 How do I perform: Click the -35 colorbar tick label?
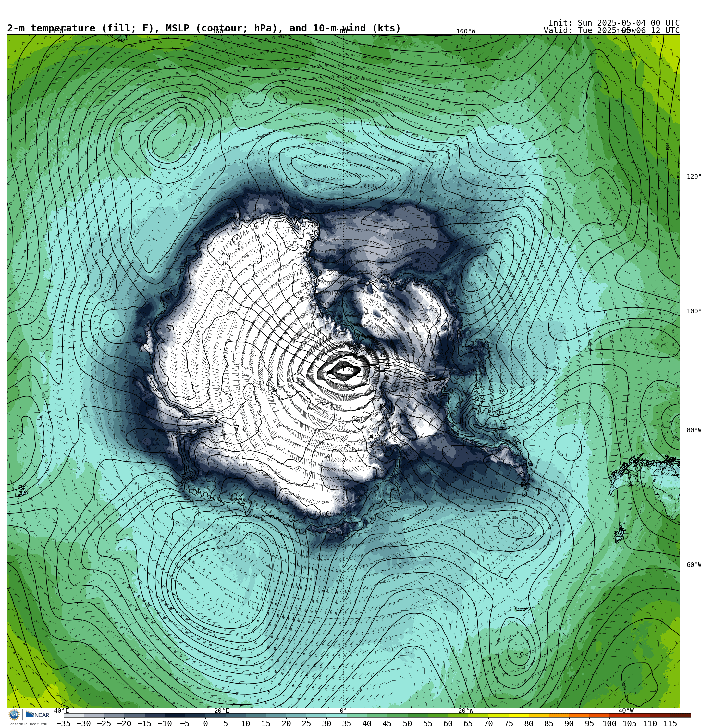click(x=63, y=723)
